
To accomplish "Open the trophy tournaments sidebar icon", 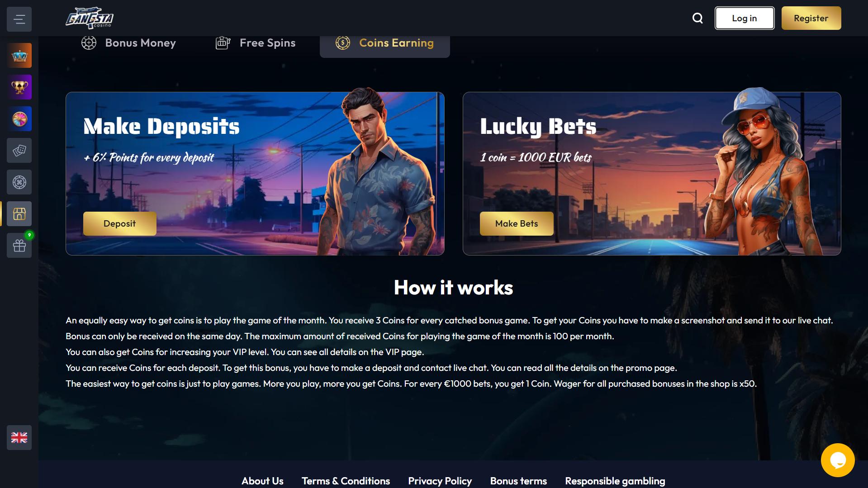I will 19,87.
